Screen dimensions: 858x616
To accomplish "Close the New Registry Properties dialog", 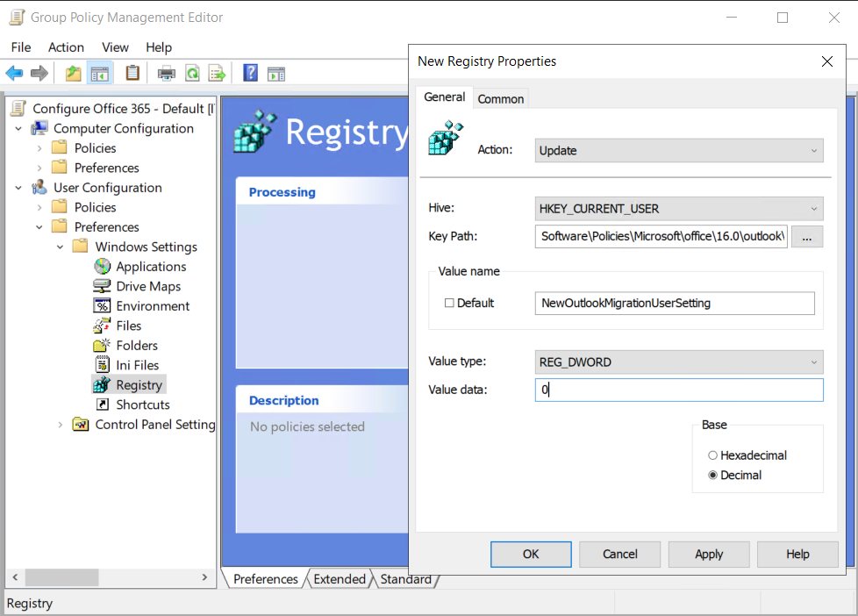I will 827,61.
